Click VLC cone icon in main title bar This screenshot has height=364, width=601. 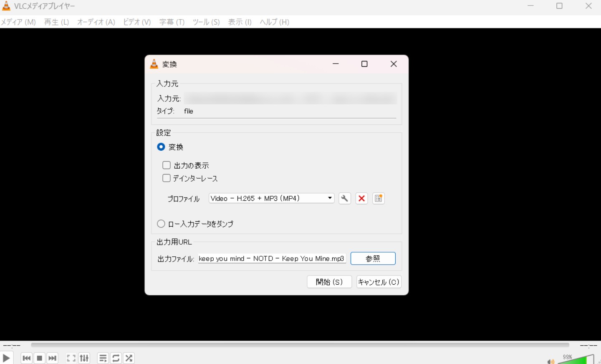pos(6,6)
